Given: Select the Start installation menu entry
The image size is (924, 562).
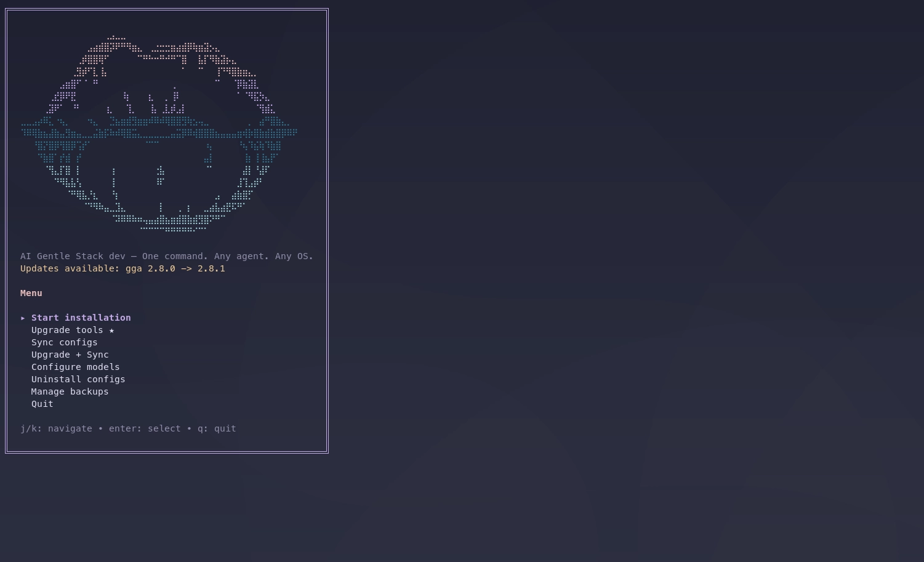Looking at the screenshot, I should 81,318.
